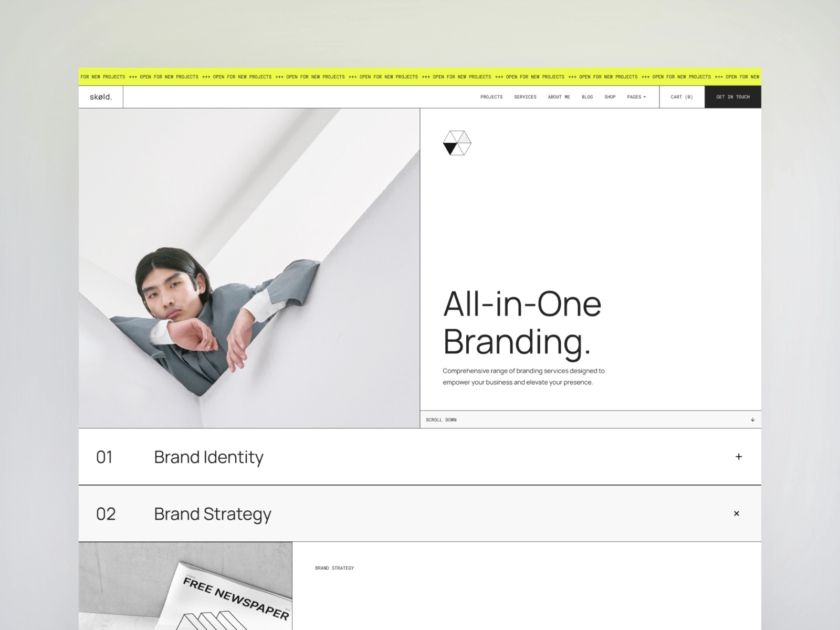This screenshot has width=840, height=630.
Task: Open the Projects nav link
Action: [491, 97]
